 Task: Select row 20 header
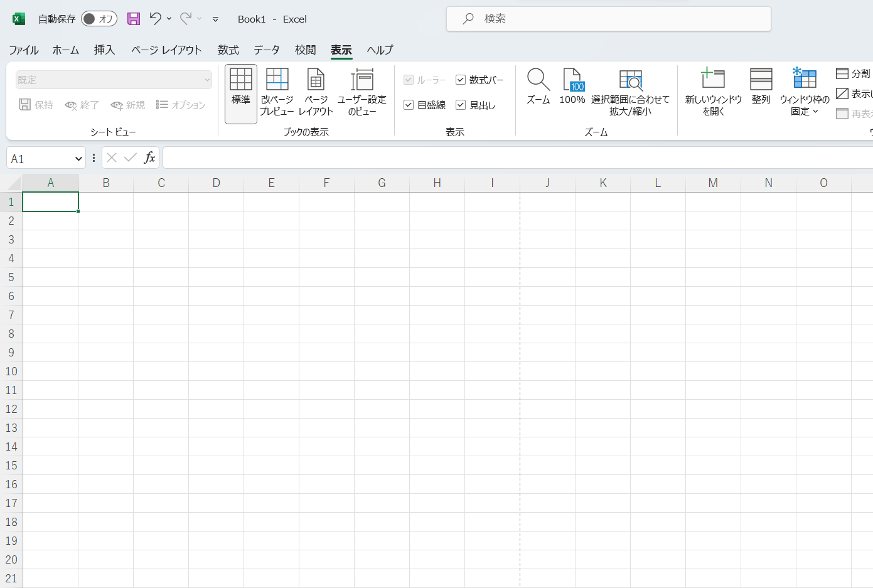pos(11,560)
